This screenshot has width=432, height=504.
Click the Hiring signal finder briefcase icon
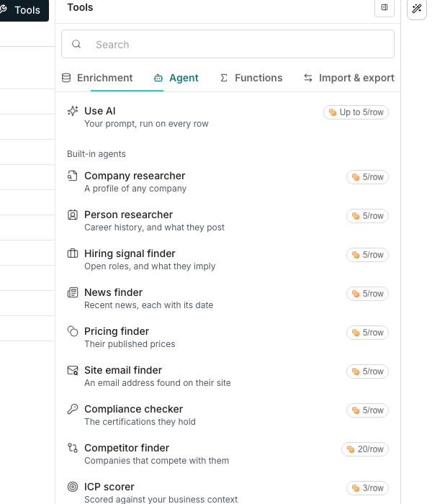tap(73, 253)
